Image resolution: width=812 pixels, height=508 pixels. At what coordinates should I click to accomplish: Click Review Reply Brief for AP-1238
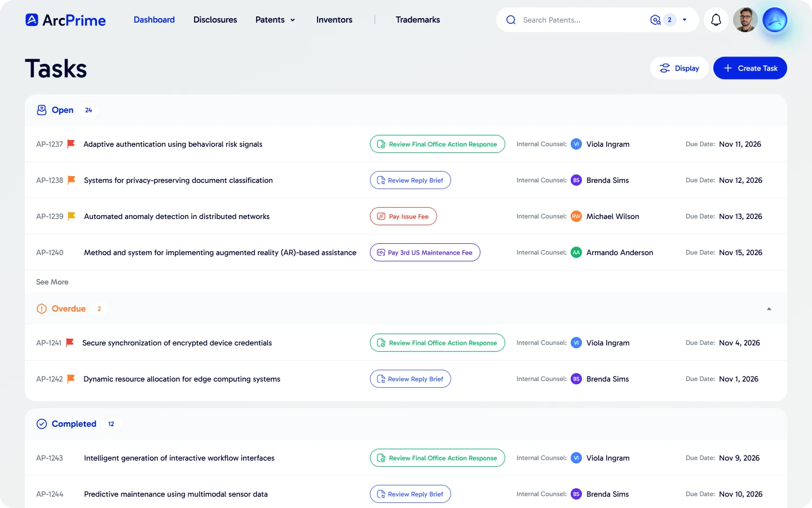[411, 180]
